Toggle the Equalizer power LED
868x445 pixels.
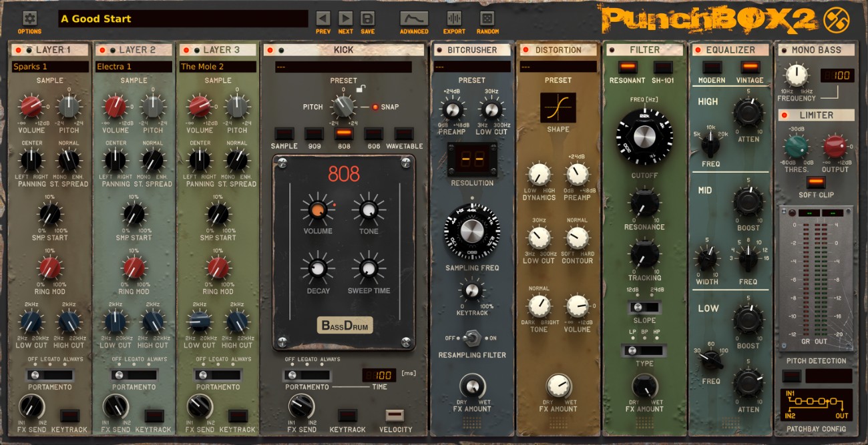pos(698,50)
